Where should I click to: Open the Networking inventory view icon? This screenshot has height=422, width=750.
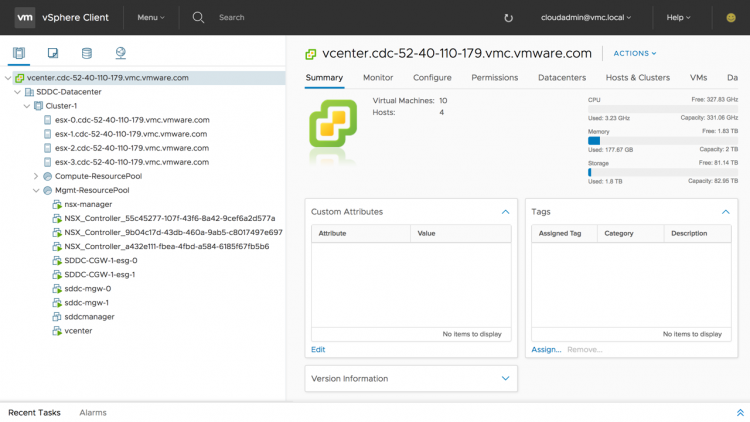tap(120, 53)
